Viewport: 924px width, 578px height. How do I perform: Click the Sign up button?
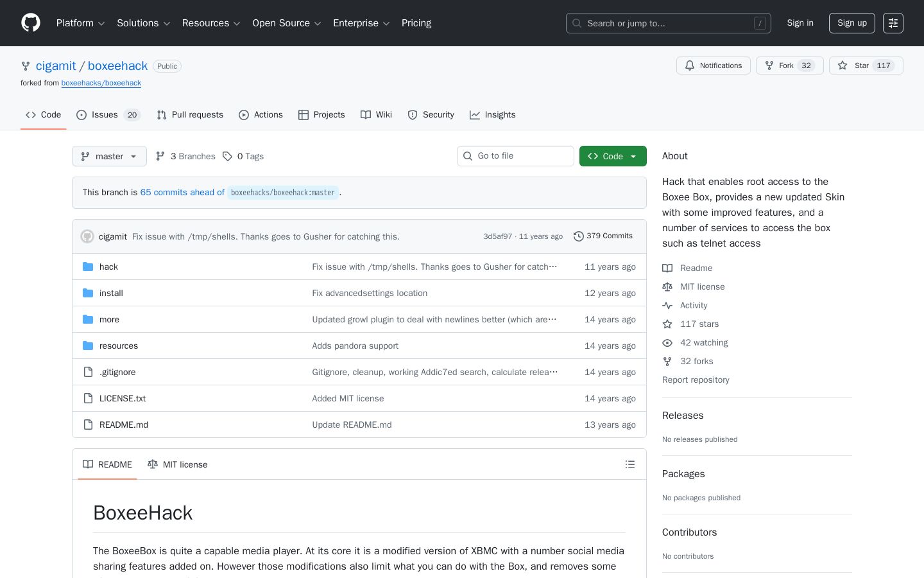(852, 23)
